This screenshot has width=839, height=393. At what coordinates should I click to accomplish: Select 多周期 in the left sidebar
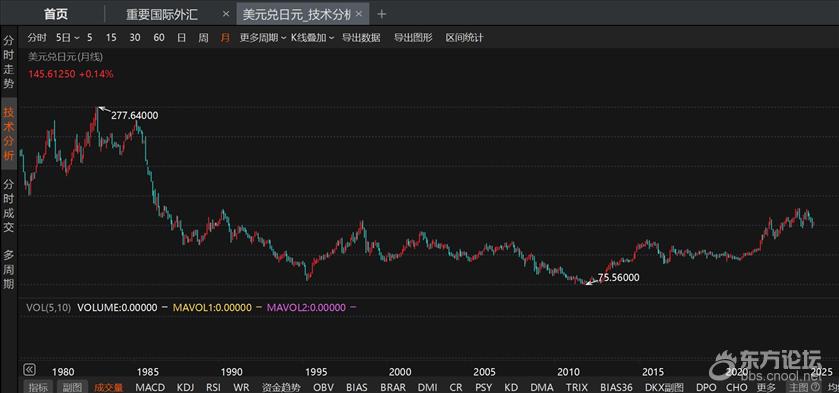9,270
